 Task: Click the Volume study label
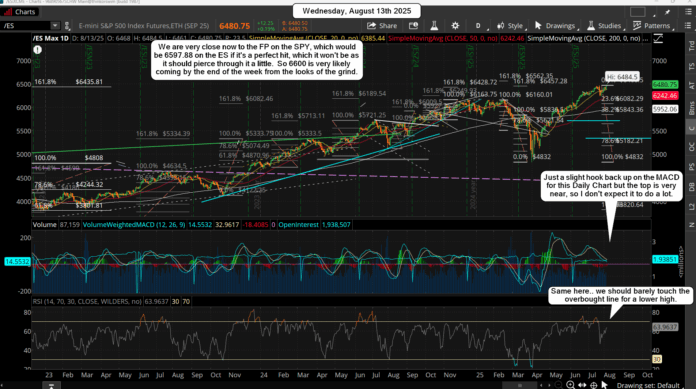tap(45, 225)
